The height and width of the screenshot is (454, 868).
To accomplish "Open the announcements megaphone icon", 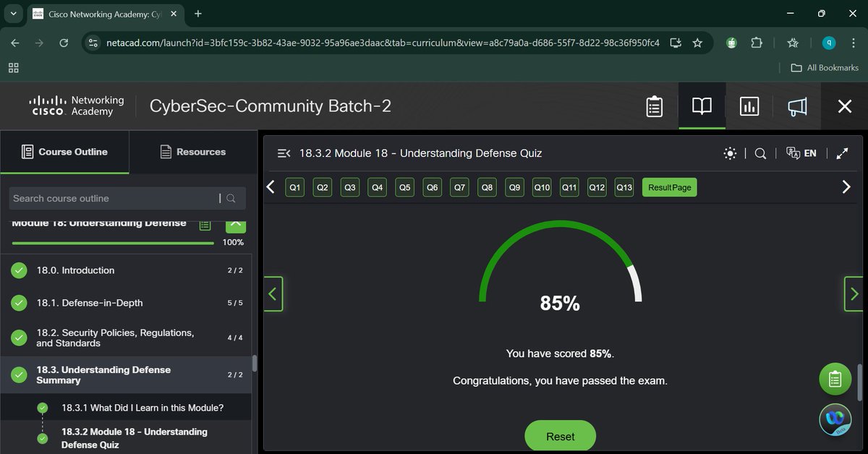I will coord(796,106).
